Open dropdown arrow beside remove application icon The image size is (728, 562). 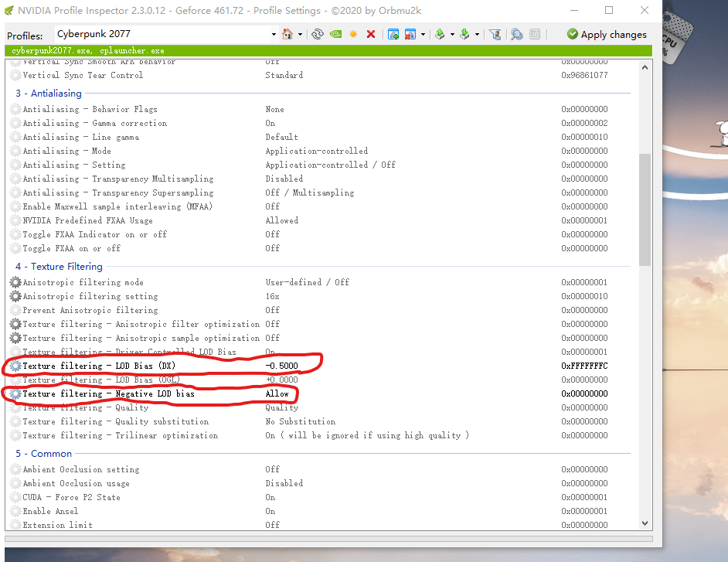pos(423,34)
